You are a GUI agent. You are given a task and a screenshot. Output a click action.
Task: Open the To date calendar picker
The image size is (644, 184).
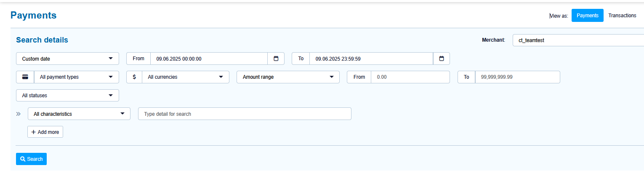point(442,59)
